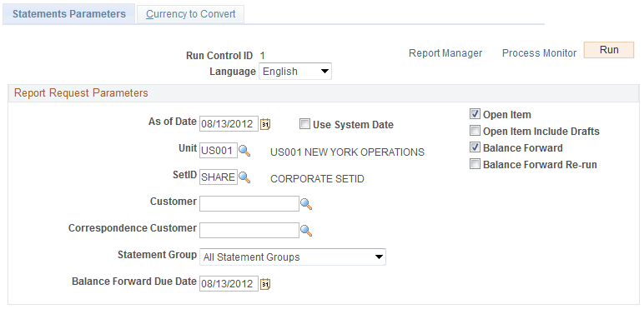Open calendar for Balance Forward Due Date
This screenshot has width=644, height=309.
266,283
